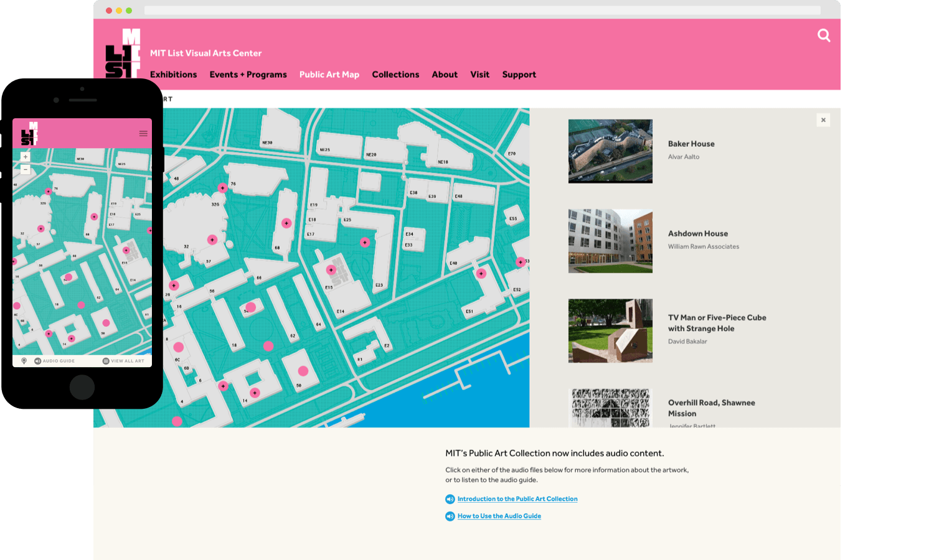This screenshot has height=560, width=934.
Task: Tap phone map marker on building 50
Action: (x=106, y=323)
